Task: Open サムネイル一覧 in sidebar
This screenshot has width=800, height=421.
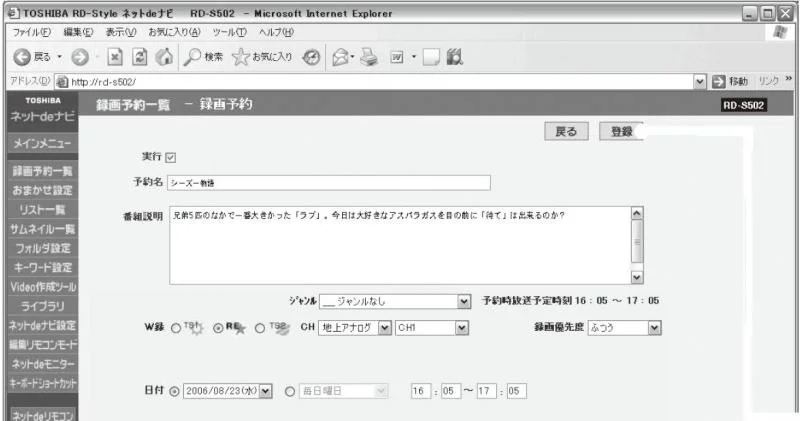Action: coord(42,229)
